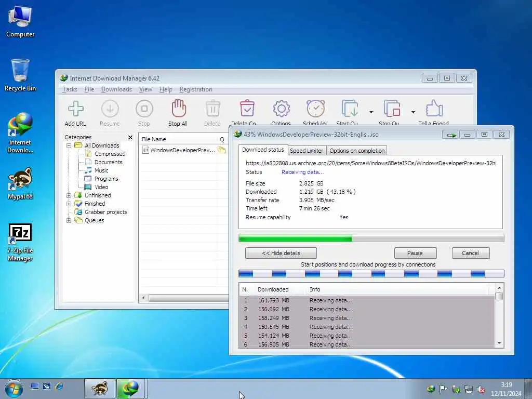Open the Windows Start menu
Viewport: 532px width, 399px height.
click(14, 389)
